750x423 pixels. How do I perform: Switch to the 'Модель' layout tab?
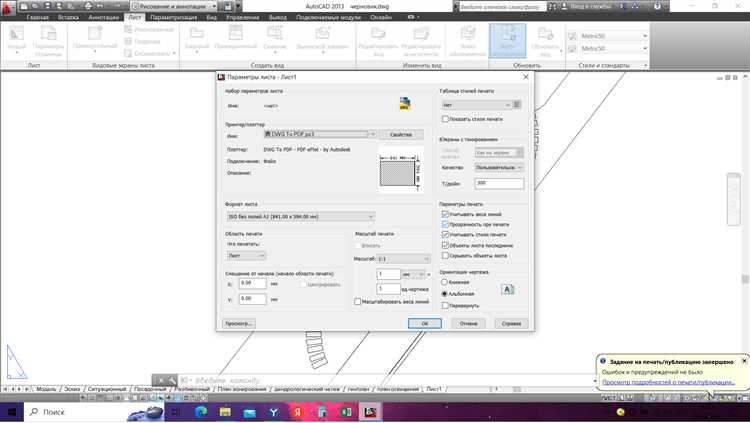[46, 389]
